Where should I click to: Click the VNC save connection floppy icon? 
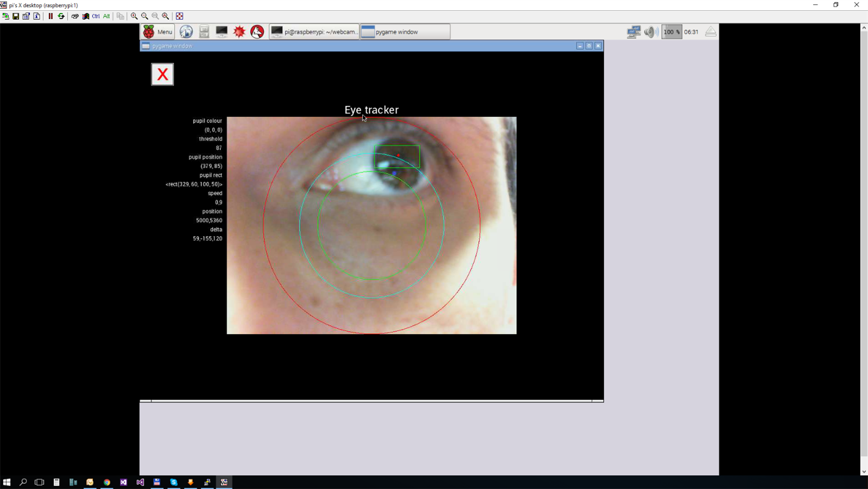click(16, 16)
